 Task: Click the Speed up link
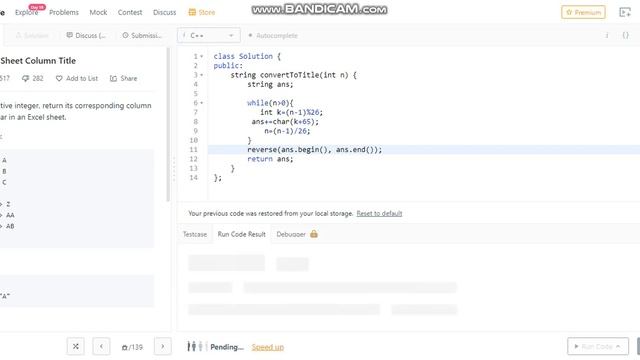(268, 347)
